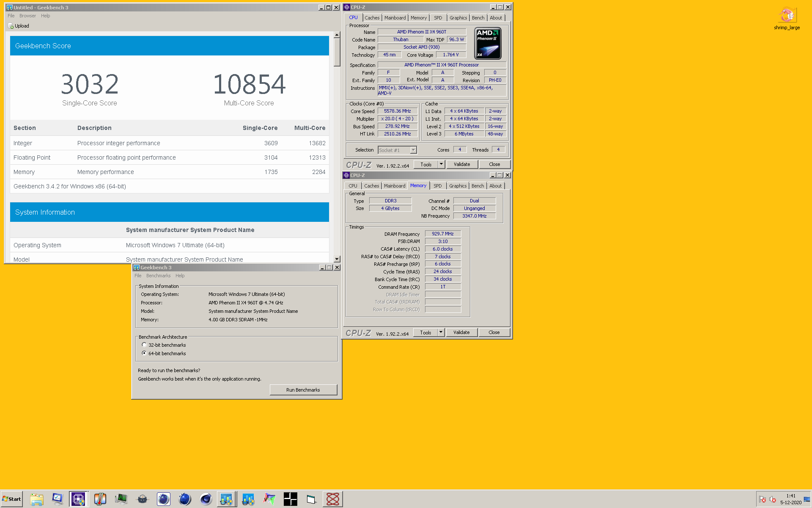This screenshot has width=812, height=508.
Task: Click Tools button in CPU tab CPU-Z window
Action: pos(426,164)
